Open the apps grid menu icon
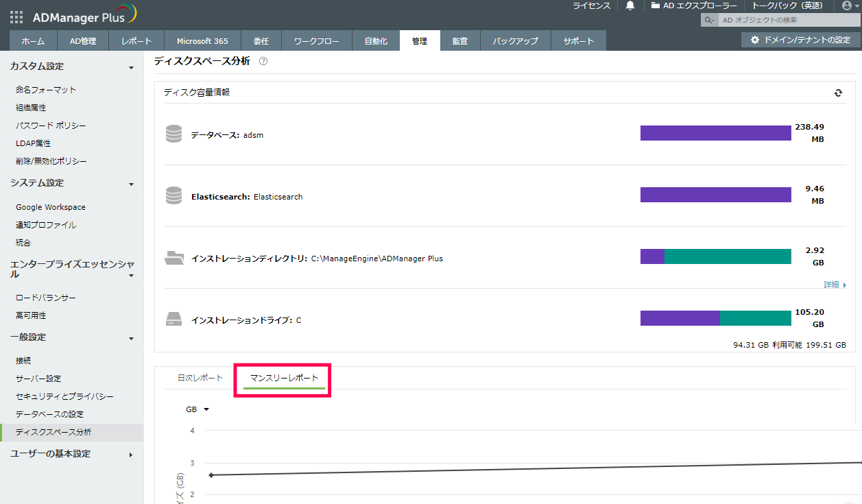Viewport: 862px width, 504px height. (x=16, y=17)
